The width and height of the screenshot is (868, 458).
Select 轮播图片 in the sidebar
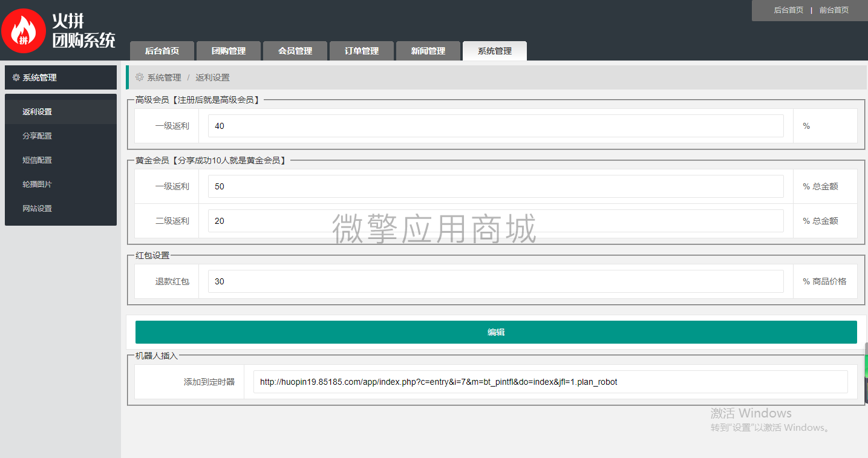tap(60, 185)
